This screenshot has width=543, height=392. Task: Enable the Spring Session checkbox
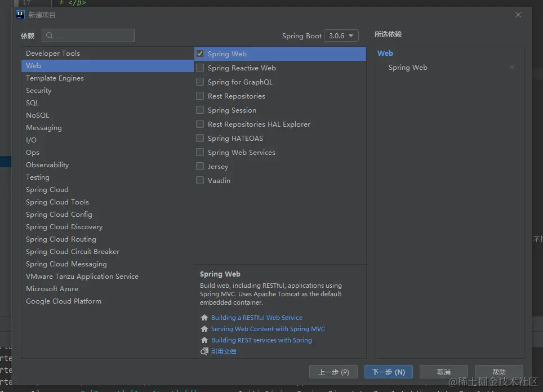(x=200, y=110)
